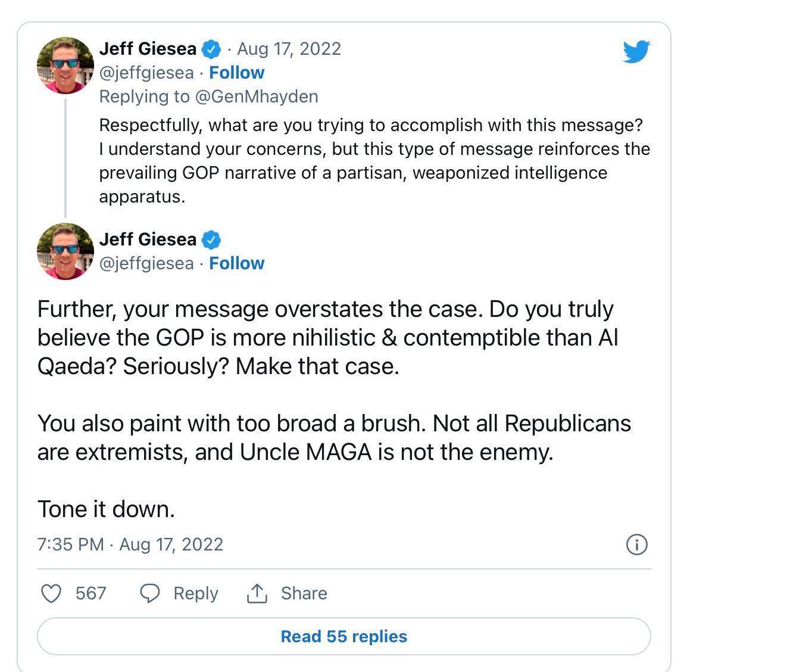Open the Read 55 replies button
Image resolution: width=812 pixels, height=672 pixels.
(344, 636)
